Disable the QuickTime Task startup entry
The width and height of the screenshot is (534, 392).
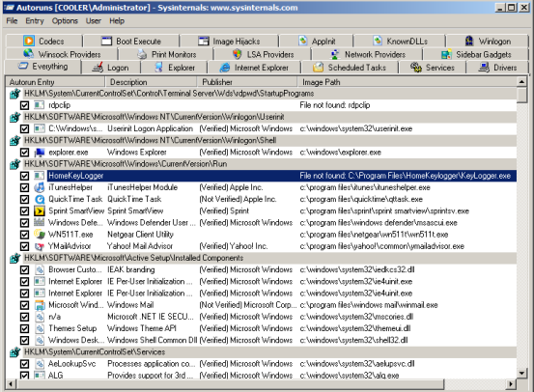(x=24, y=199)
